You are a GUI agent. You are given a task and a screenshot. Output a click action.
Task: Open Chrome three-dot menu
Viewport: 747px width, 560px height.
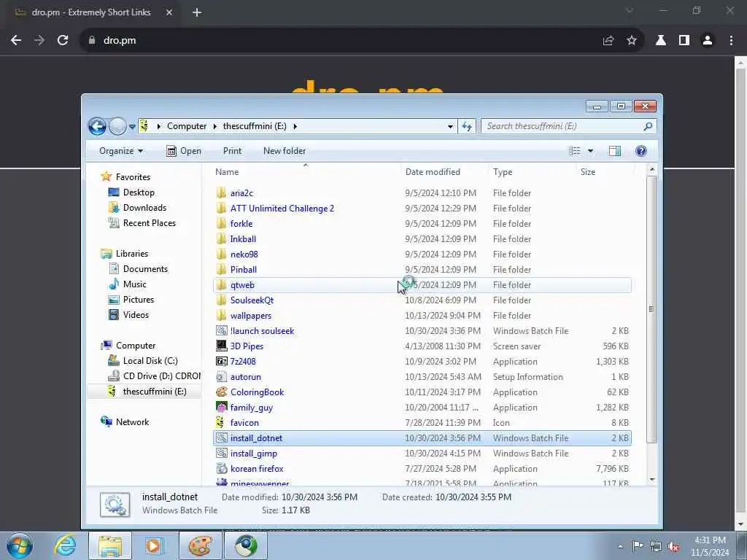pos(731,41)
